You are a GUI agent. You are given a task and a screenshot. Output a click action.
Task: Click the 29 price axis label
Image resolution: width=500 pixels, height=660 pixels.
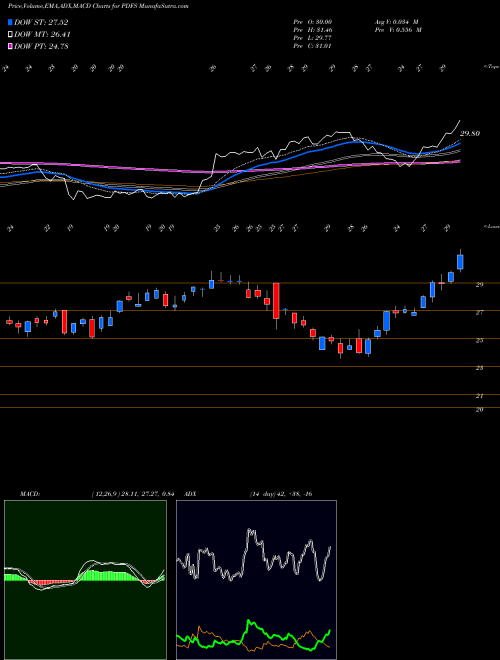coord(479,285)
